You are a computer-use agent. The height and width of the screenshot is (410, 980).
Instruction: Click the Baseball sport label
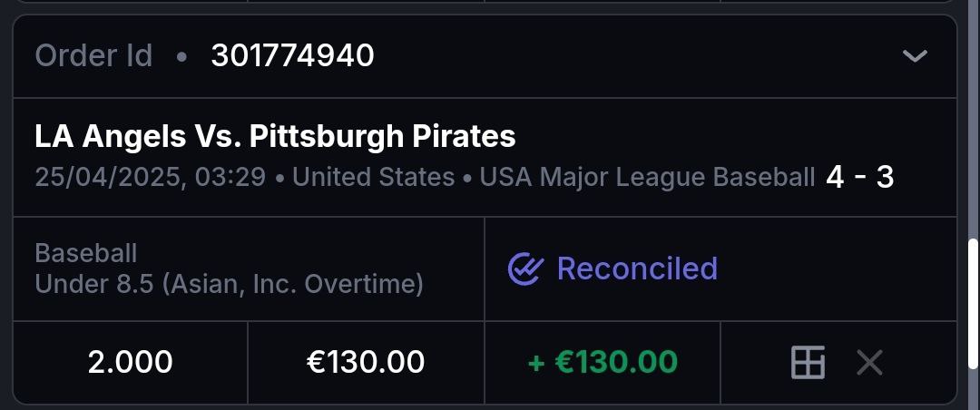[85, 252]
